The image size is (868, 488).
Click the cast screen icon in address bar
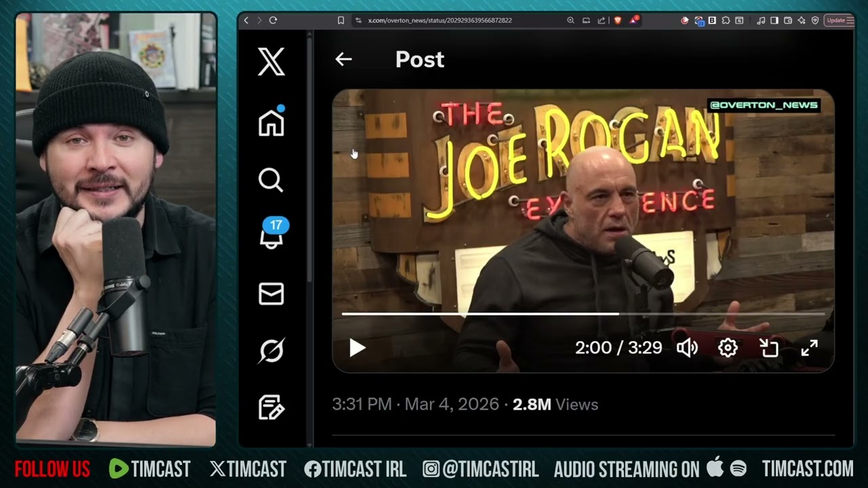[586, 20]
